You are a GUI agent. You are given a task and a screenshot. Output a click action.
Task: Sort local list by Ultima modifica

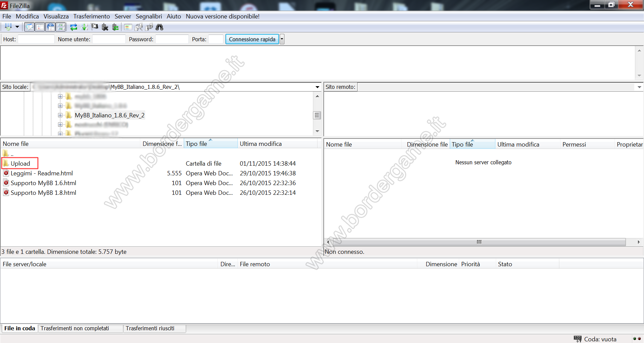(277, 144)
